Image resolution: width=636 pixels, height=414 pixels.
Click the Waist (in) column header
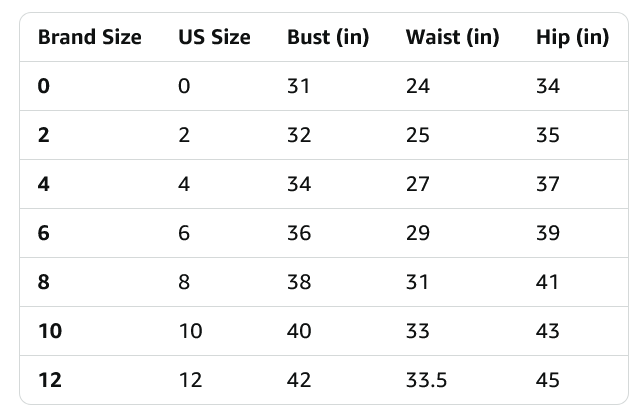coord(452,38)
